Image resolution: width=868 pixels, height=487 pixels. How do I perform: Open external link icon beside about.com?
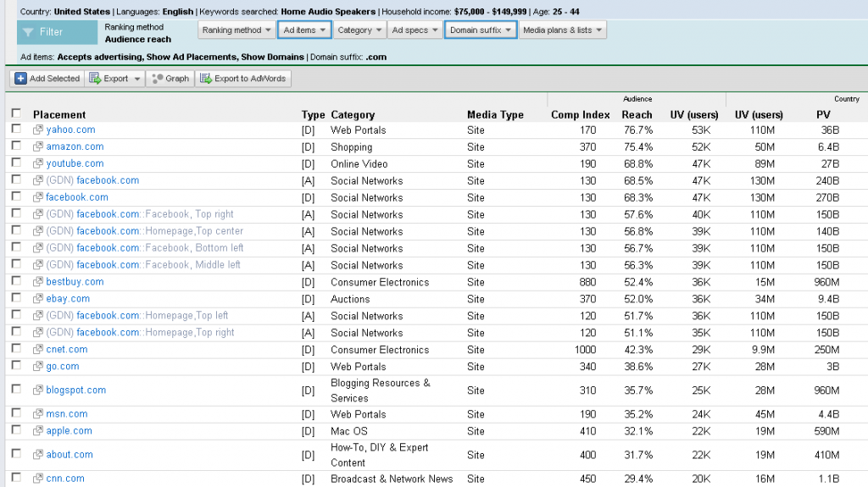(x=37, y=454)
